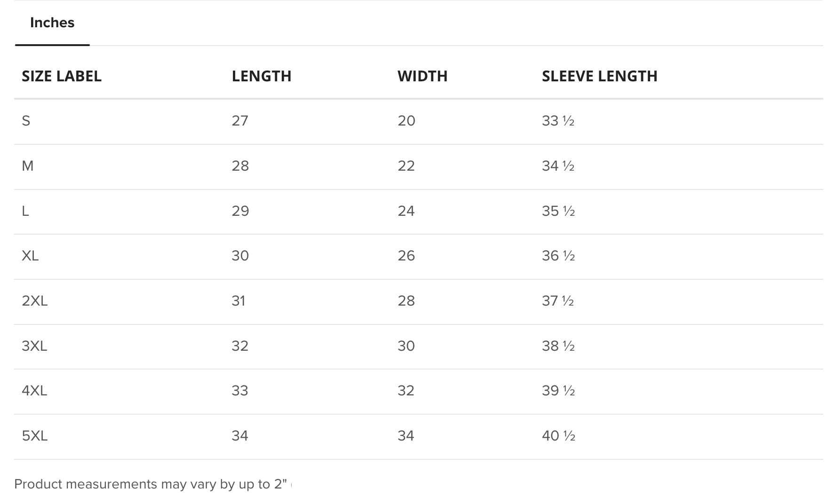Viewport: 835px width, 504px height.
Task: Click the product measurements may vary note
Action: [151, 484]
